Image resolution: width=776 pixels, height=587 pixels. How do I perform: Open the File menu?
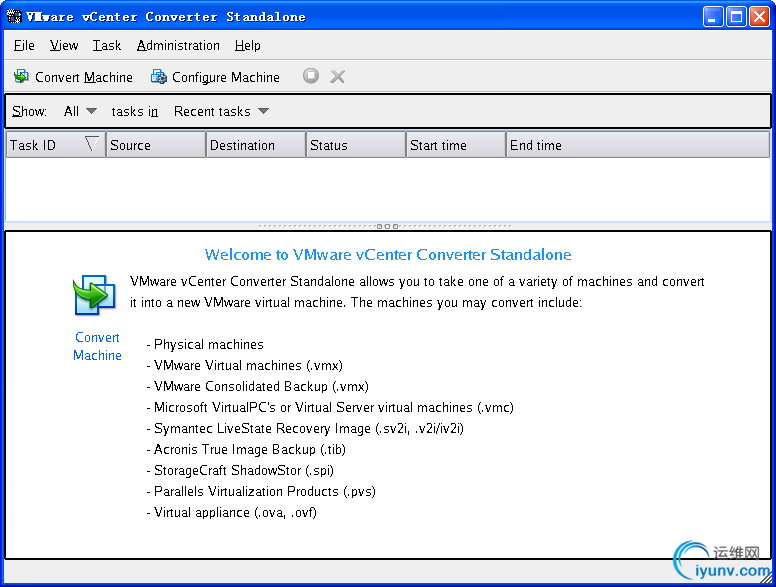click(24, 46)
